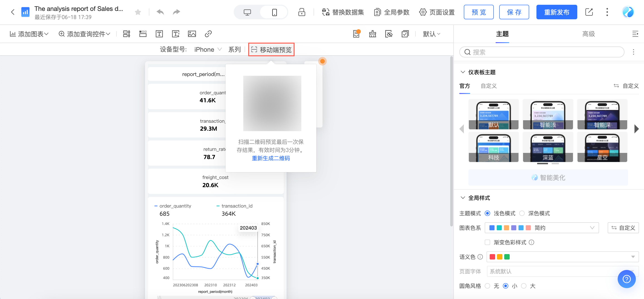Open the 默认 dropdown
644x299 pixels.
click(x=432, y=34)
